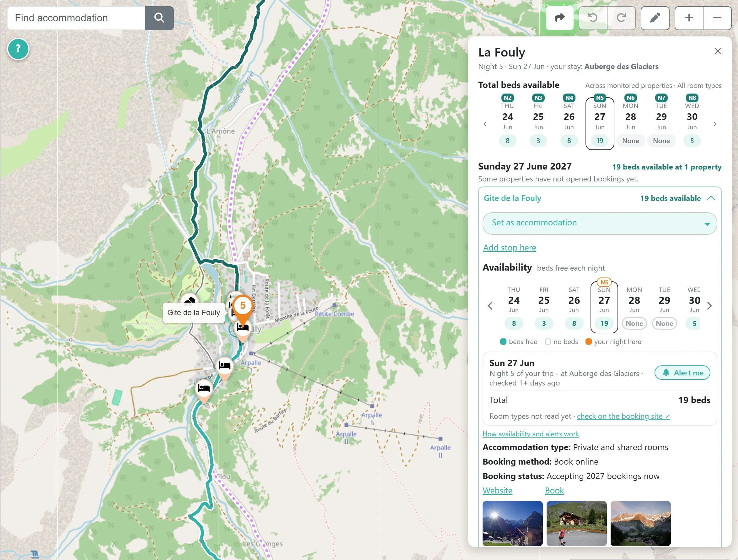The height and width of the screenshot is (560, 738).
Task: Show next dates in Total beds calendar
Action: pos(715,124)
